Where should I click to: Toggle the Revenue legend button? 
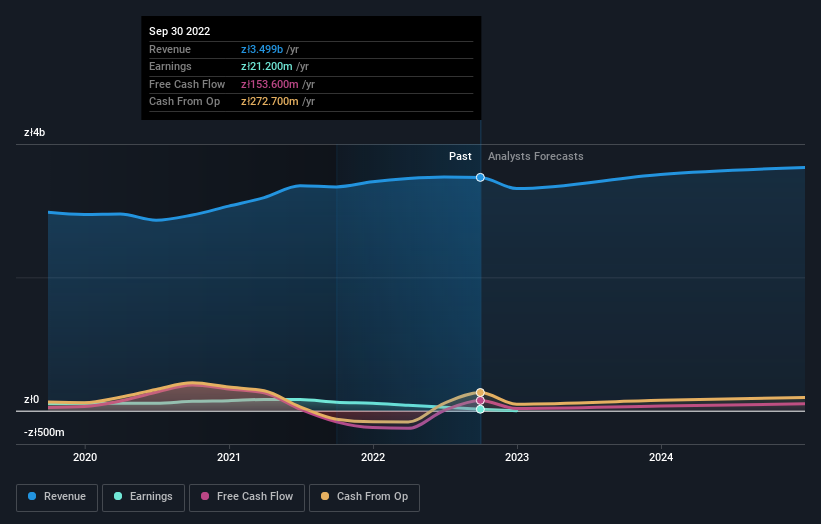click(57, 497)
